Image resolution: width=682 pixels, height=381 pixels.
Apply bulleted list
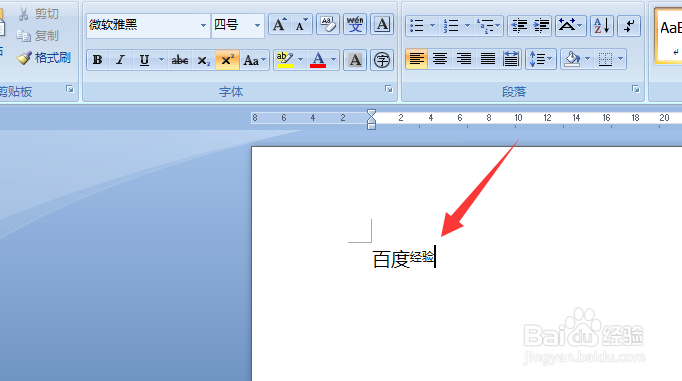pyautogui.click(x=417, y=26)
